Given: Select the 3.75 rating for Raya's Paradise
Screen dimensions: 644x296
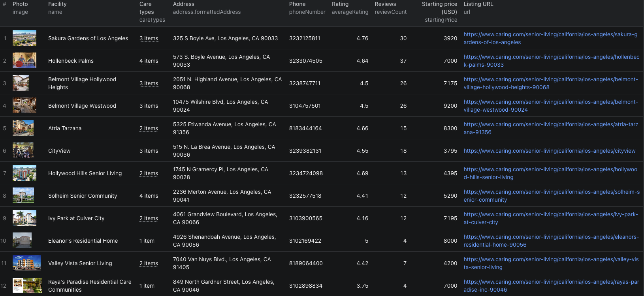Looking at the screenshot, I should (362, 286).
